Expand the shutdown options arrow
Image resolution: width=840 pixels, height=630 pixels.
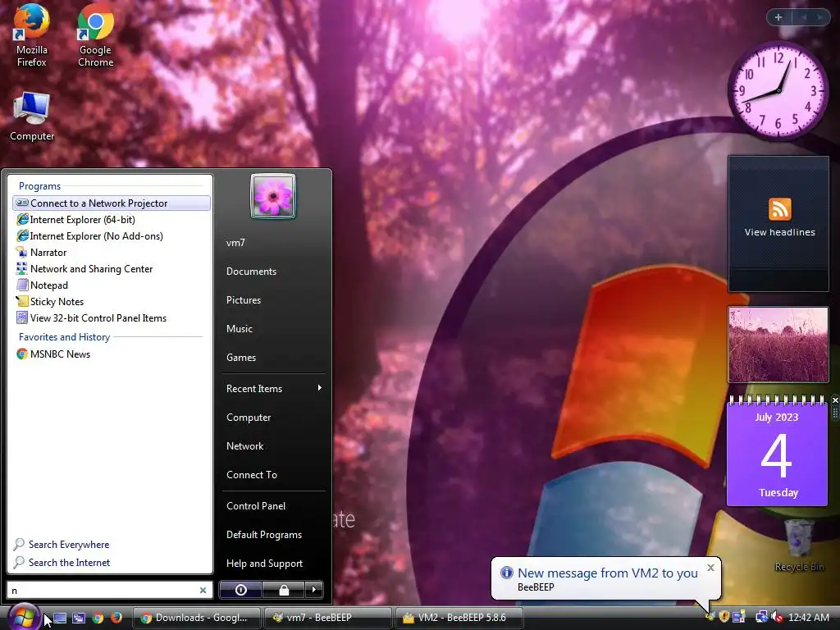(314, 590)
